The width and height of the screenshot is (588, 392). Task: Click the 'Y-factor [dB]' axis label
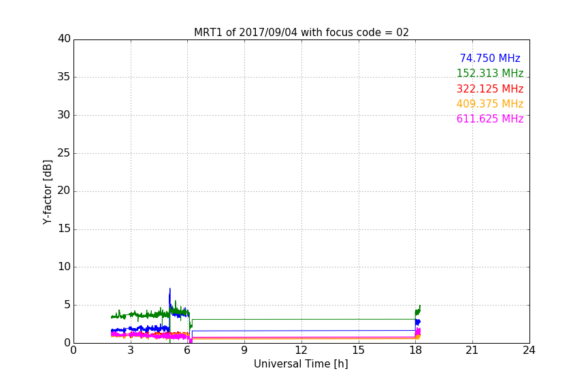[47, 192]
